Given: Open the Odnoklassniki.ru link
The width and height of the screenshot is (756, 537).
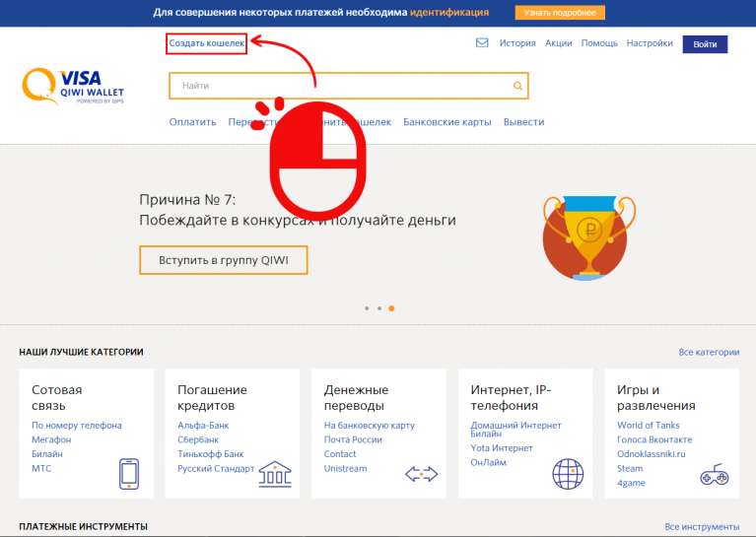Looking at the screenshot, I should pyautogui.click(x=651, y=454).
